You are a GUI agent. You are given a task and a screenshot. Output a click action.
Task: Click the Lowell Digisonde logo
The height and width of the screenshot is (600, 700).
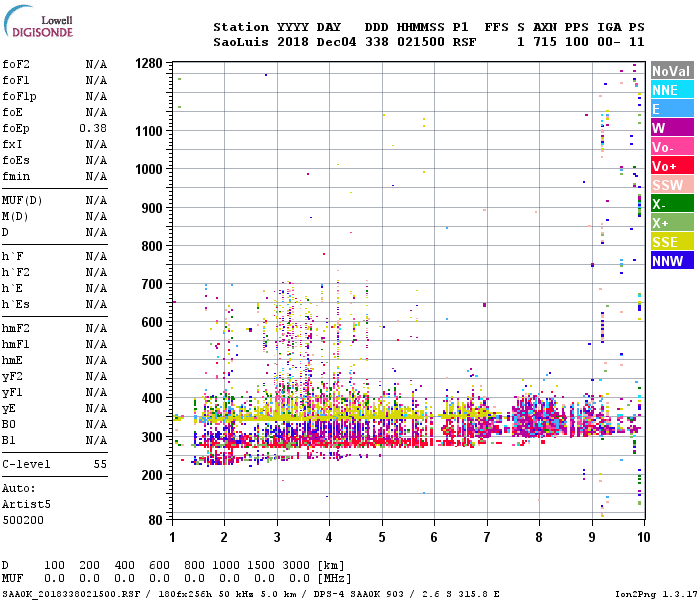click(38, 22)
